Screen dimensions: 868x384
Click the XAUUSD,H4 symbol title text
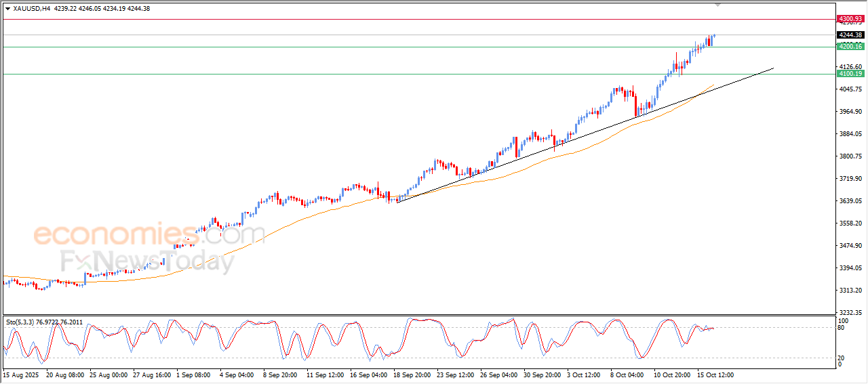[31, 9]
